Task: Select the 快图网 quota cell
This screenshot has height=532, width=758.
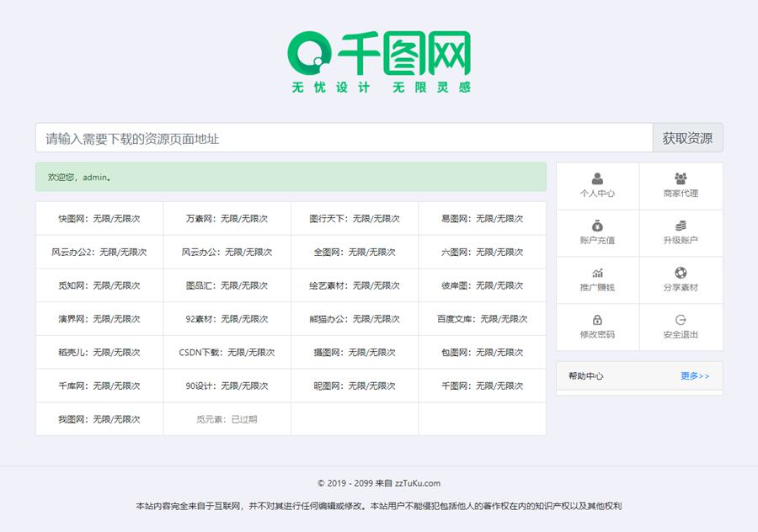Action: click(99, 219)
